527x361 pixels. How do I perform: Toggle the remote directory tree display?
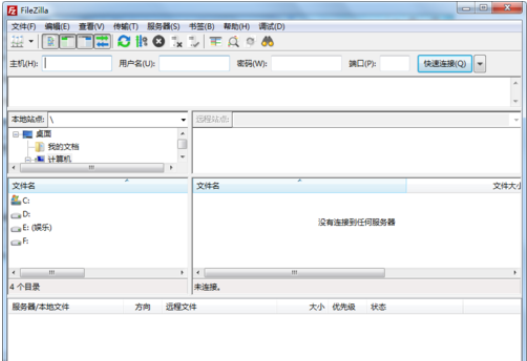[x=85, y=42]
